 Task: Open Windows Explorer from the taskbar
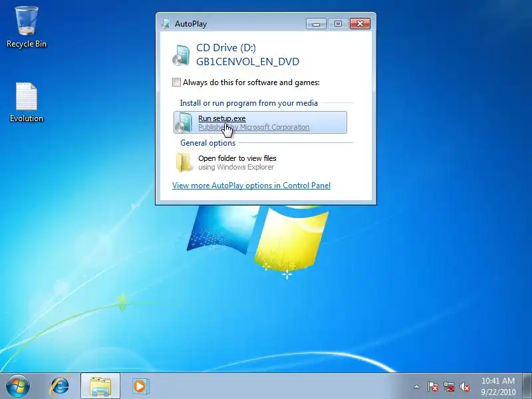100,386
